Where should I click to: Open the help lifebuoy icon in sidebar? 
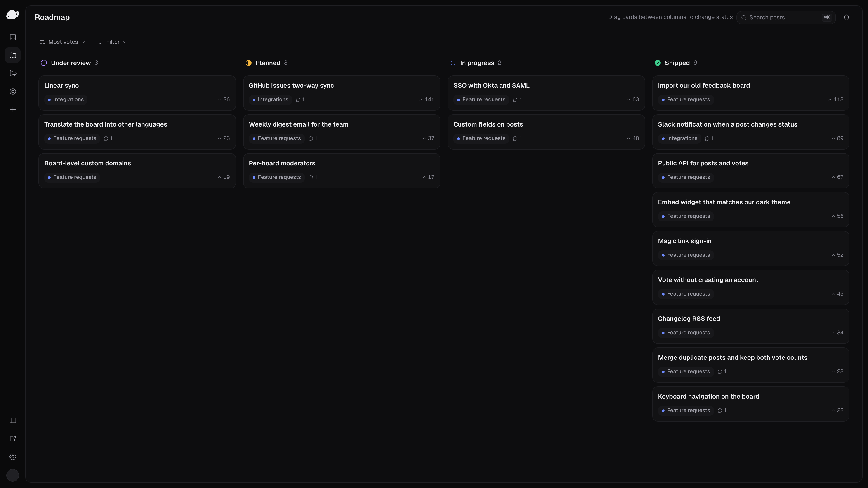tap(13, 91)
